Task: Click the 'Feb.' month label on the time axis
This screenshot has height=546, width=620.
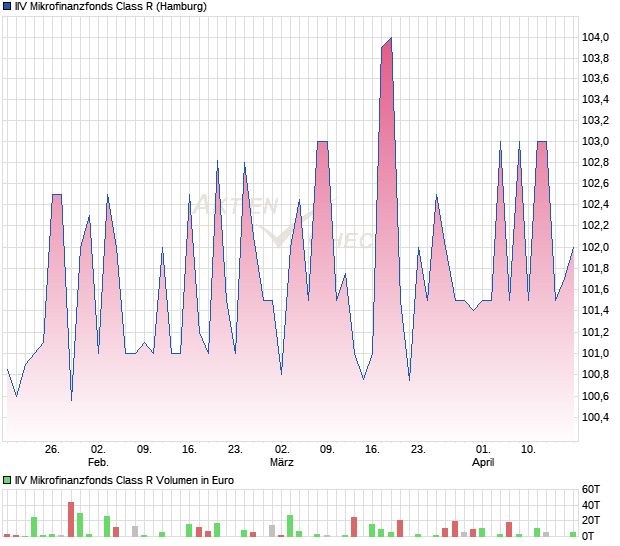Action: (98, 463)
